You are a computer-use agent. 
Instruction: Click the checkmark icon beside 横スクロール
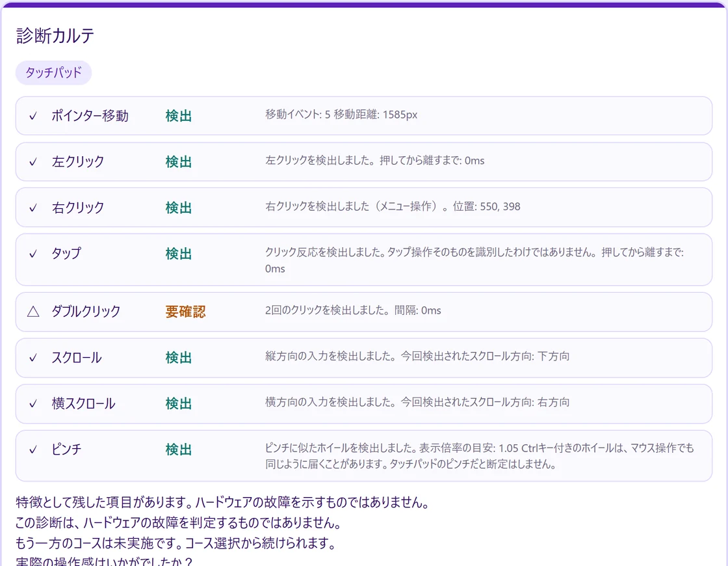(x=33, y=404)
